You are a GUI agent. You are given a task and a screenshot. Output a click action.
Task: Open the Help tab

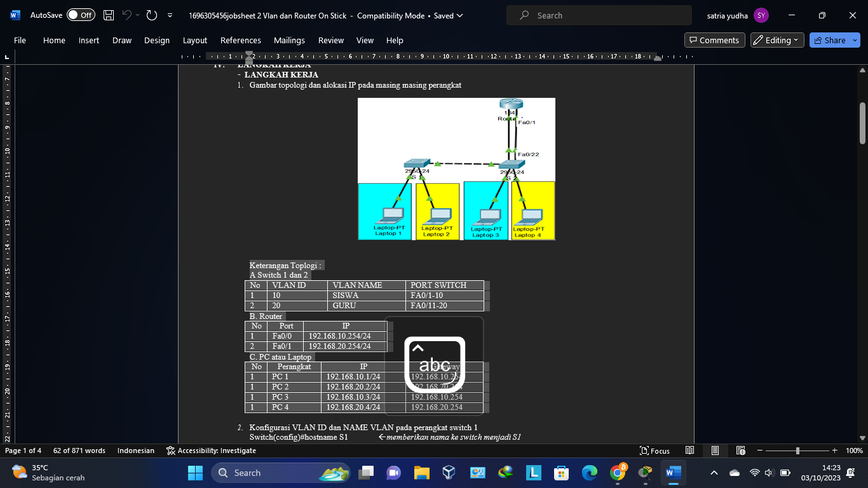(x=395, y=40)
